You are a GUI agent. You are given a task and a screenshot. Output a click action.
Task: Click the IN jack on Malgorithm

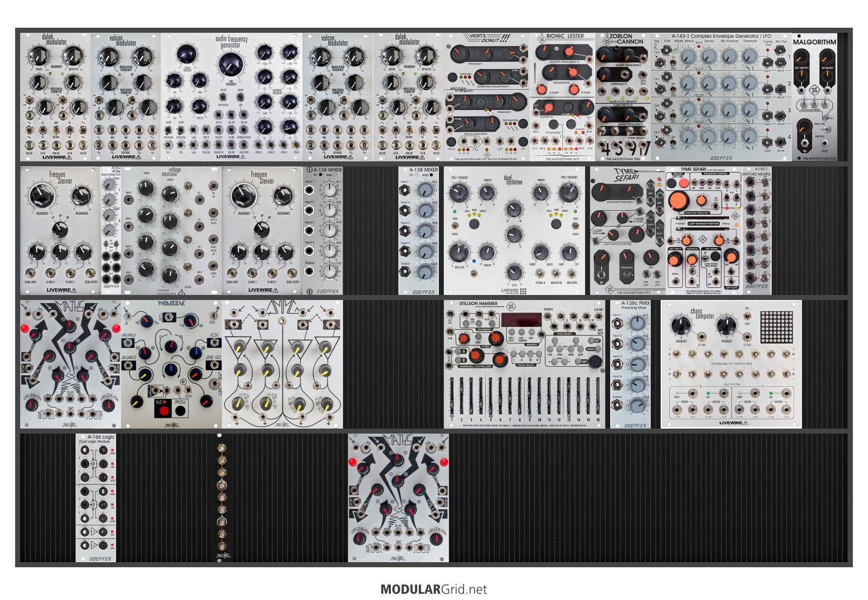click(x=804, y=143)
